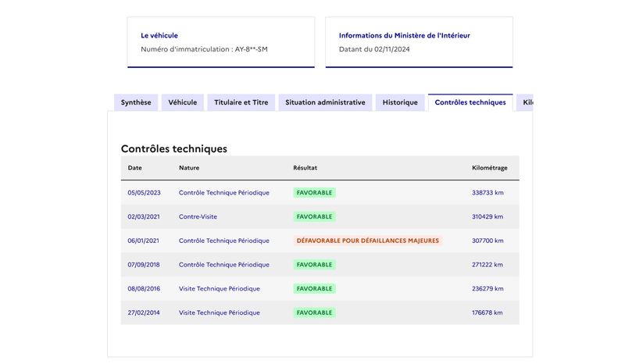
Task: Open the Synthèse tab
Action: click(x=136, y=102)
